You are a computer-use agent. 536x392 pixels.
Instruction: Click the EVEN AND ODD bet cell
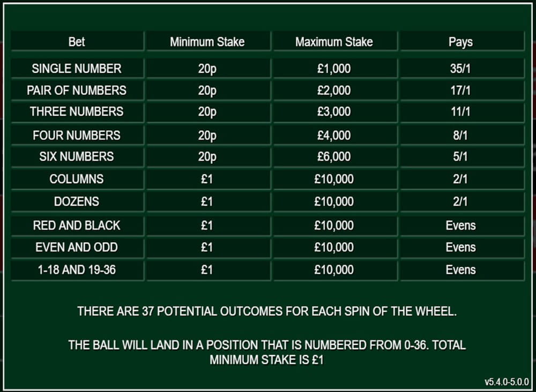77,247
